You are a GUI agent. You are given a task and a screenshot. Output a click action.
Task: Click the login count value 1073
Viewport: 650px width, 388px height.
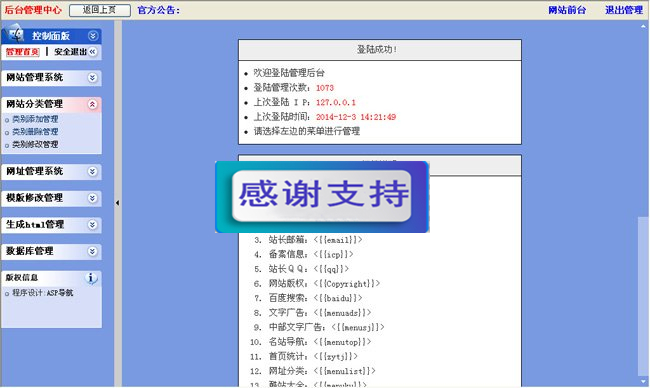tap(325, 88)
